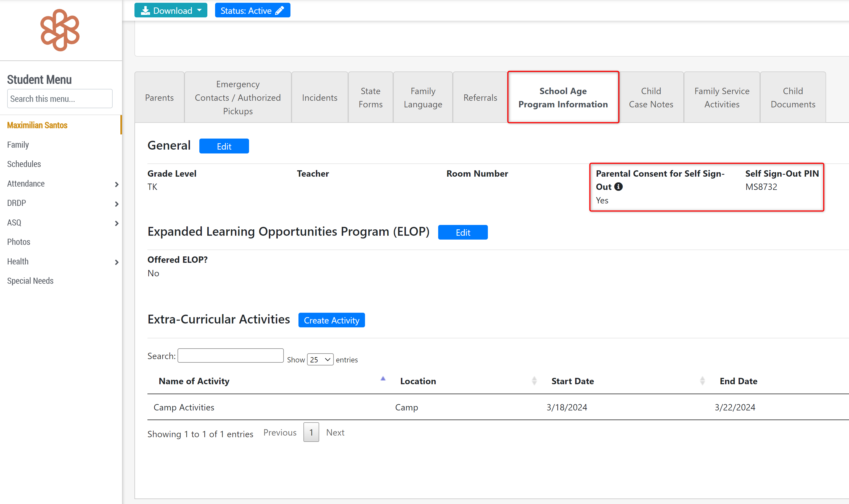Switch to the Child Case Notes tab
849x504 pixels.
pyautogui.click(x=650, y=97)
